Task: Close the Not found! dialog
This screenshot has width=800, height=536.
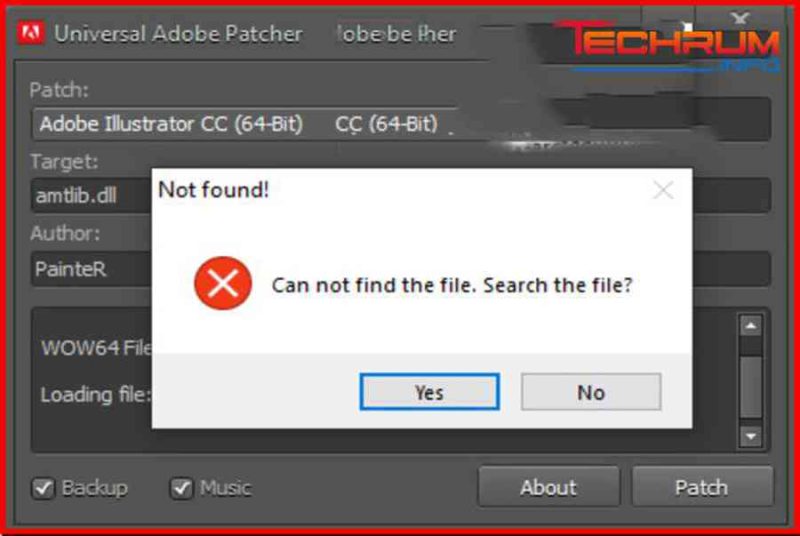Action: click(663, 191)
